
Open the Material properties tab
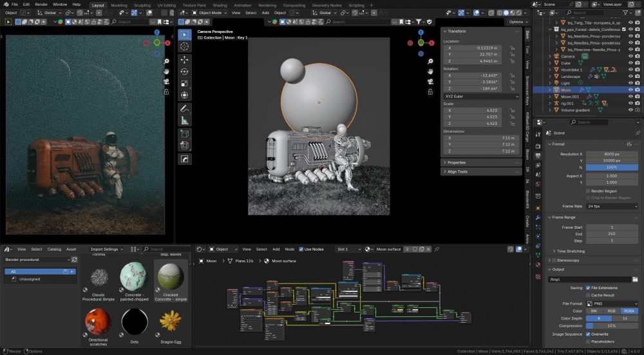[x=538, y=265]
